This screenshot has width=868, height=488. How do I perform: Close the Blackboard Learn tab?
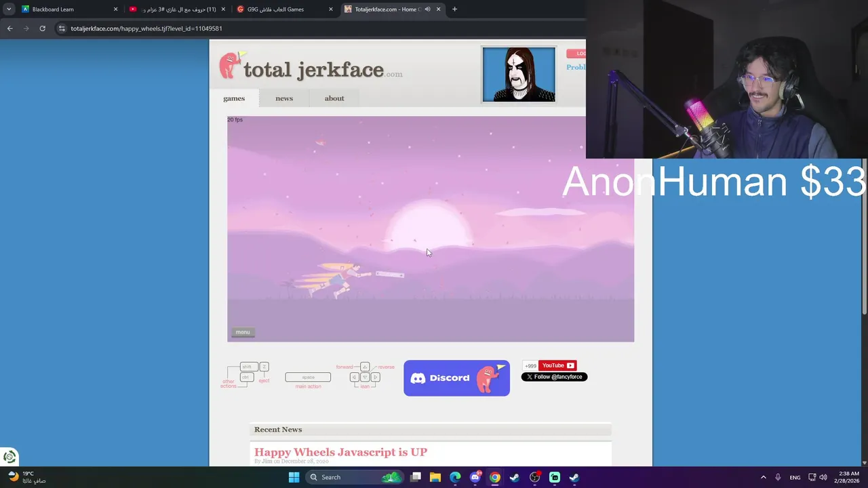click(x=115, y=9)
